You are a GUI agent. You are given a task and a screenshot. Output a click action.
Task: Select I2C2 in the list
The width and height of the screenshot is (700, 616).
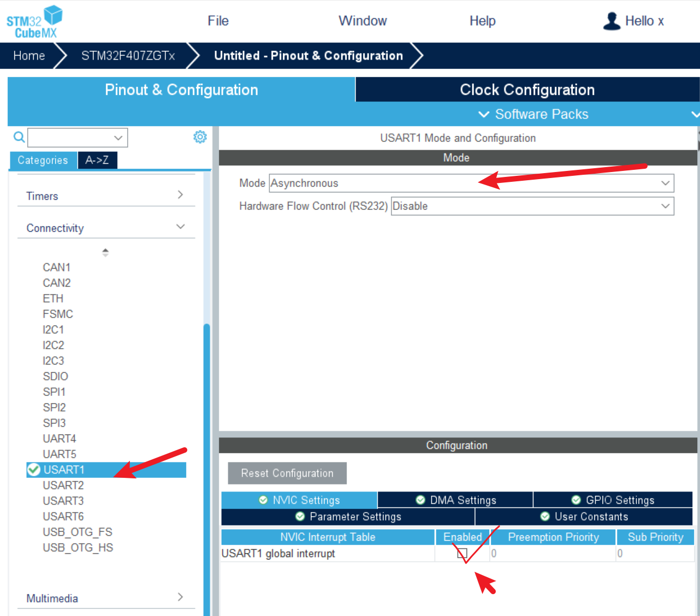54,345
